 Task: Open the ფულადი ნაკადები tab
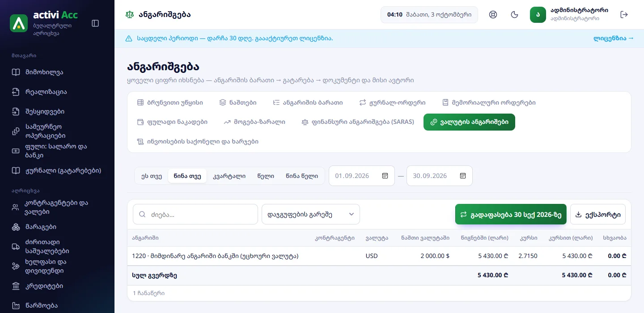point(172,122)
